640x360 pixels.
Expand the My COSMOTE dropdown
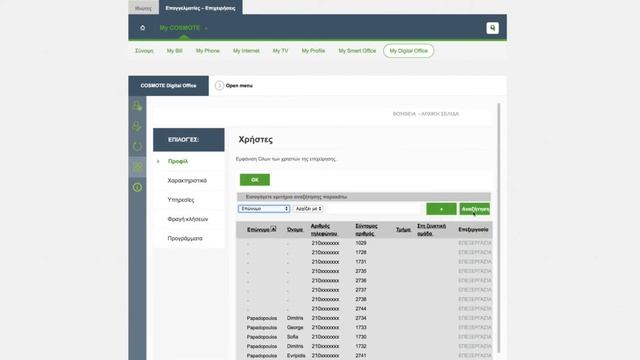pos(206,28)
